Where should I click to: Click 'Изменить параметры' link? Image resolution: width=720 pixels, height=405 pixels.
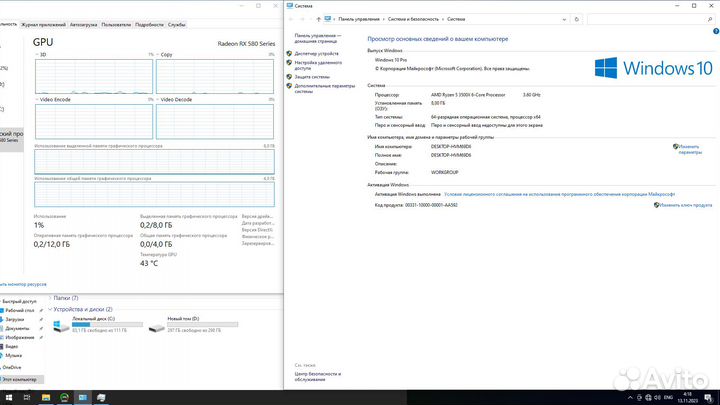coord(690,149)
